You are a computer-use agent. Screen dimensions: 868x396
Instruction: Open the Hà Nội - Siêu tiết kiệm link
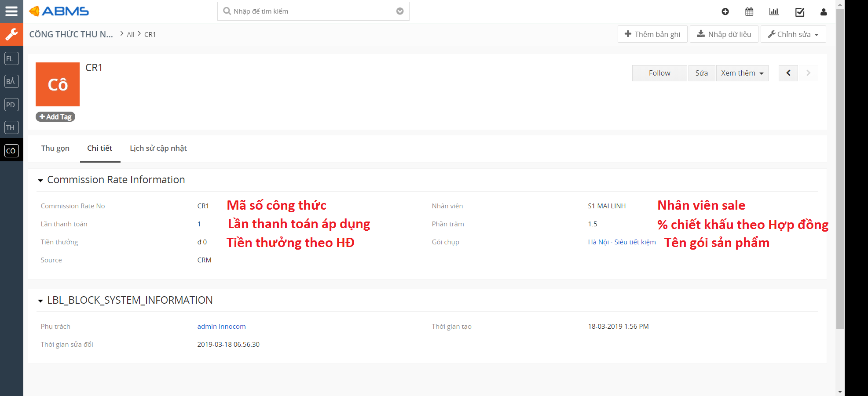coord(621,242)
